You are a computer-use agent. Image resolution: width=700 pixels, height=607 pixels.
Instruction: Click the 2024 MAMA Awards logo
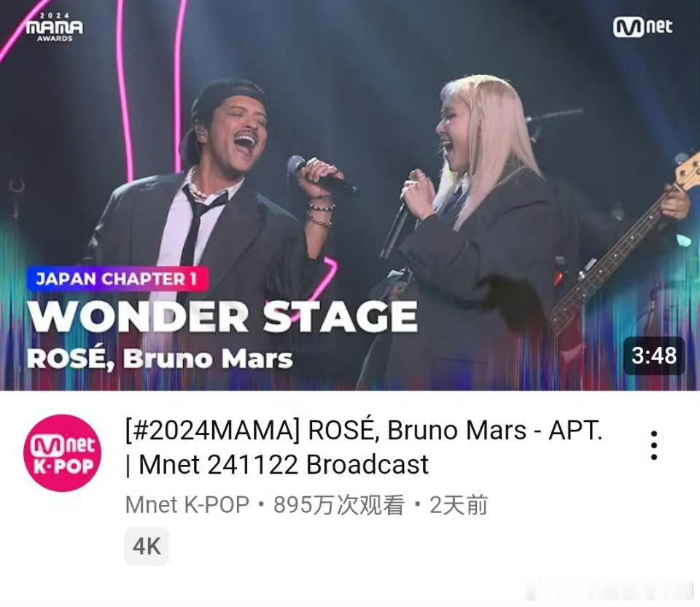click(55, 27)
